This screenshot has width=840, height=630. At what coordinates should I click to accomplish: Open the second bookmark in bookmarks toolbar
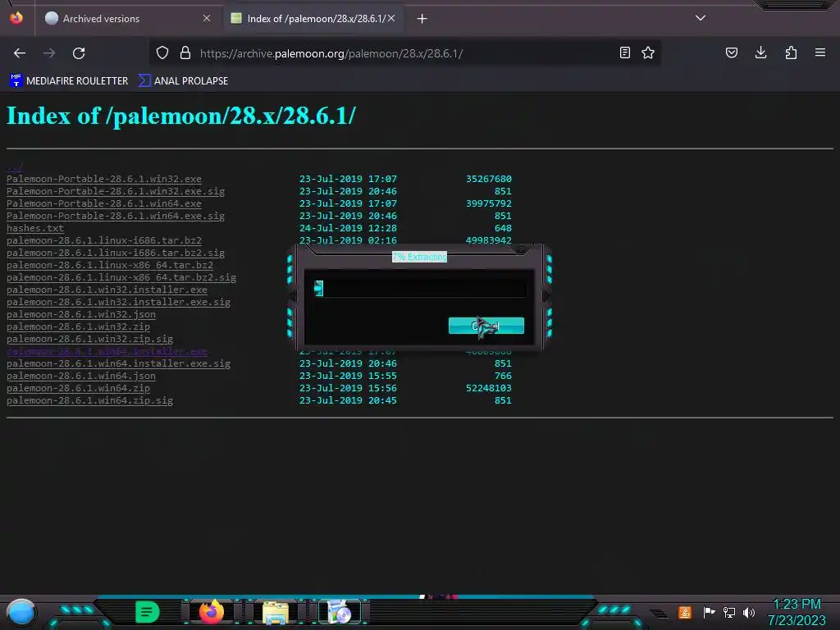coord(183,81)
